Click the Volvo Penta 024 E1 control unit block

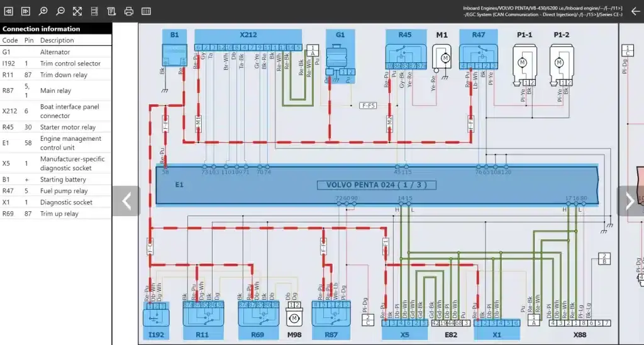point(376,185)
